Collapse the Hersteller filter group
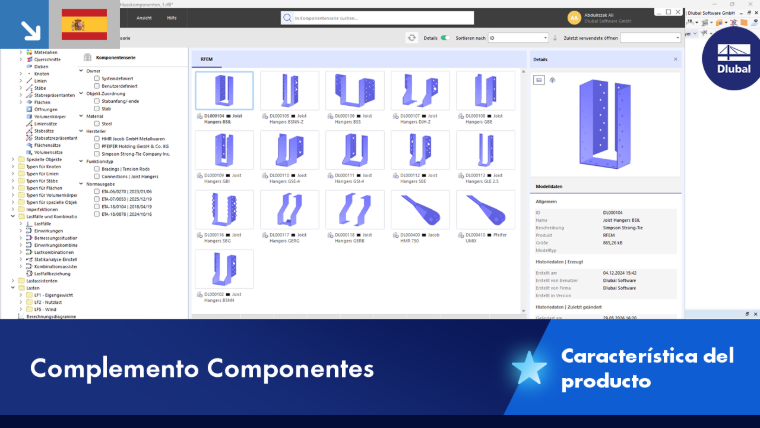This screenshot has width=760, height=428. click(81, 131)
